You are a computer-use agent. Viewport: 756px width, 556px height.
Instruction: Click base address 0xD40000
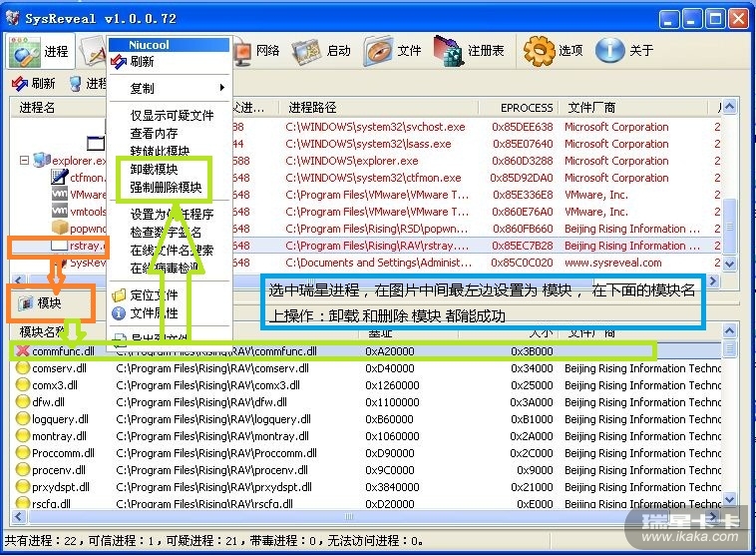pos(390,368)
